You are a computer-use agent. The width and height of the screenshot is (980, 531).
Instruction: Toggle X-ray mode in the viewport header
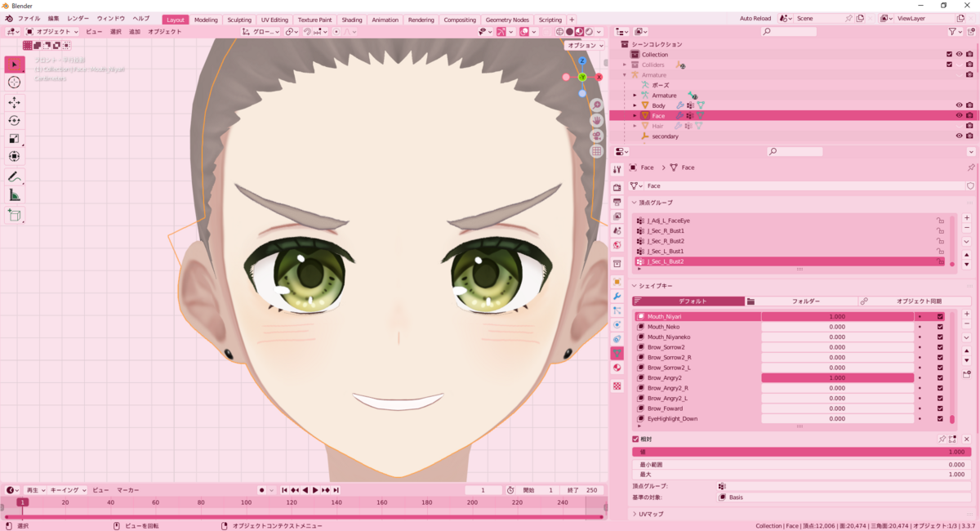pos(547,31)
